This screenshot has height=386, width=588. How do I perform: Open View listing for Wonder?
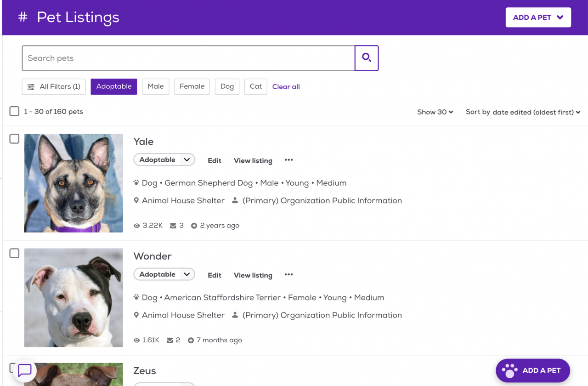(253, 275)
